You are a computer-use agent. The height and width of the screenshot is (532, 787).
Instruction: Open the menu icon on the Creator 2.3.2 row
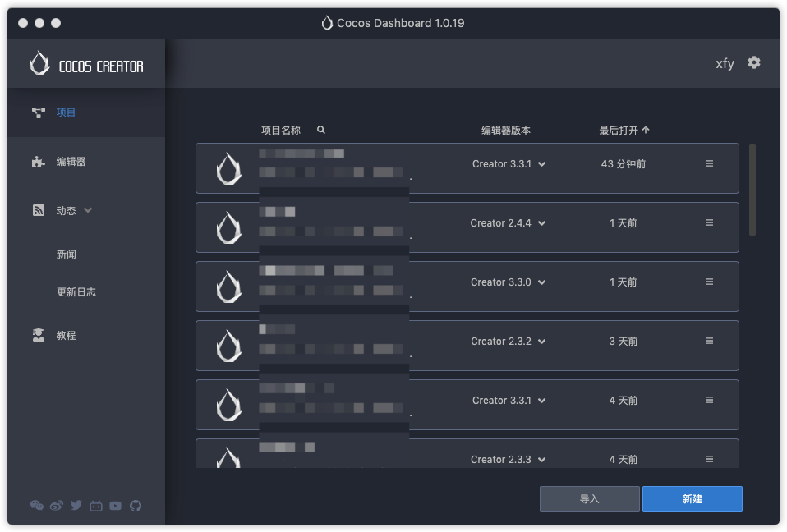click(x=710, y=341)
